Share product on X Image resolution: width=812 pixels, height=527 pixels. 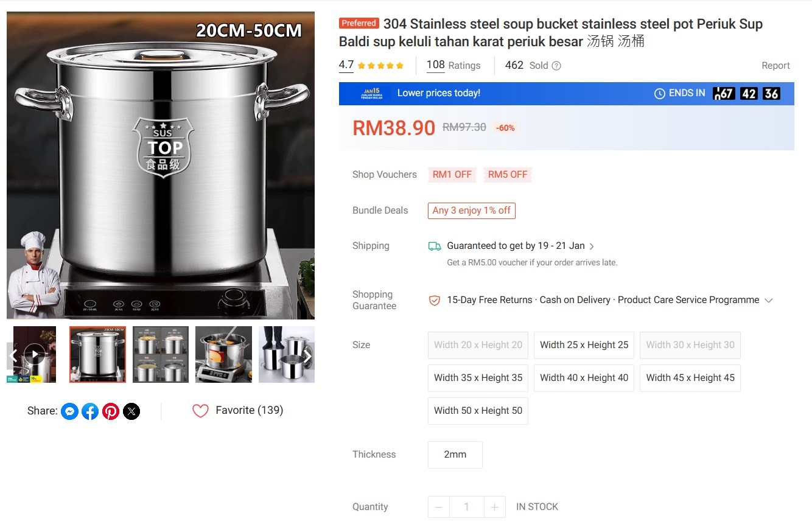tap(131, 411)
